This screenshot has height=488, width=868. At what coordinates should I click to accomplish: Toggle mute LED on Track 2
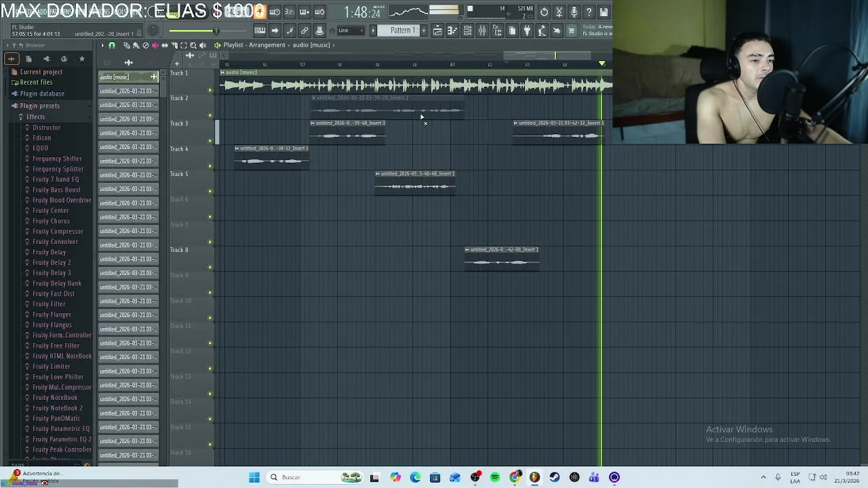(210, 115)
